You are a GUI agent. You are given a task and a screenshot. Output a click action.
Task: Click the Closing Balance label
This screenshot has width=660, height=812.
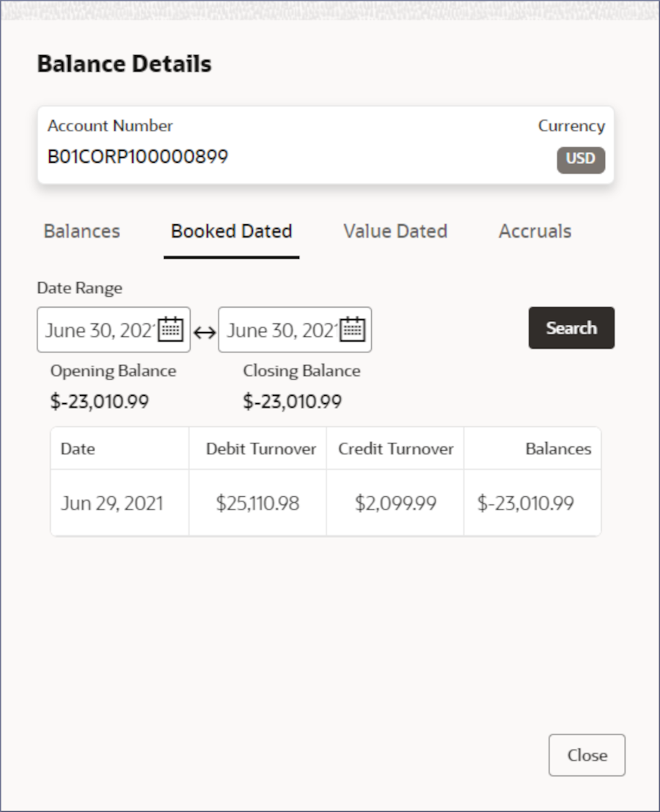click(x=301, y=371)
